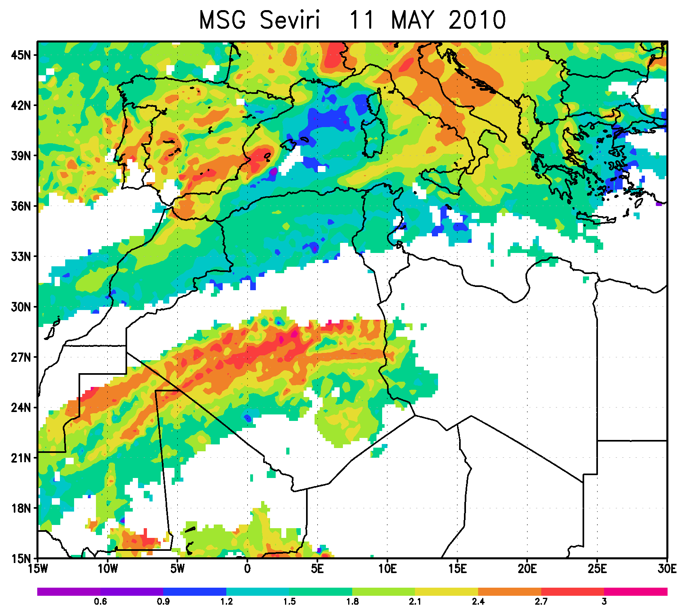Click the 21N latitude label
This screenshot has height=616, width=687.
[21, 458]
